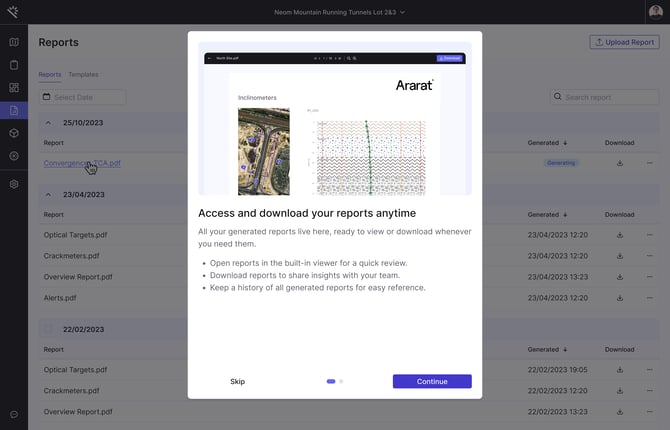The image size is (670, 430).
Task: Open Alerts.pdf report
Action: click(60, 297)
